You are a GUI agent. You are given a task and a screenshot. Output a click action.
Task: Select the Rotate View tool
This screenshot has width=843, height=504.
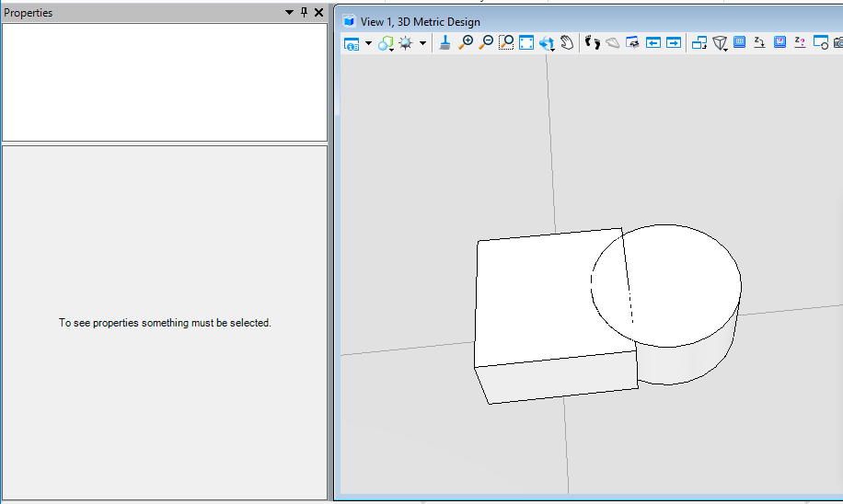tap(547, 43)
